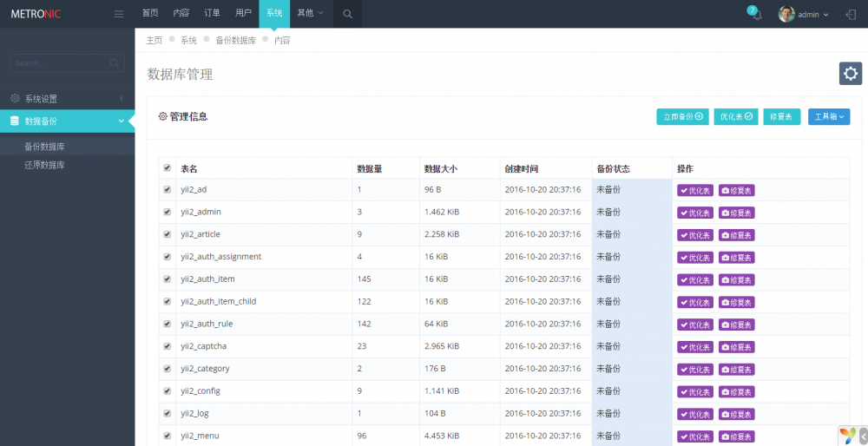Uncheck the yii2_admin row checkbox
The image size is (868, 446).
(x=168, y=212)
